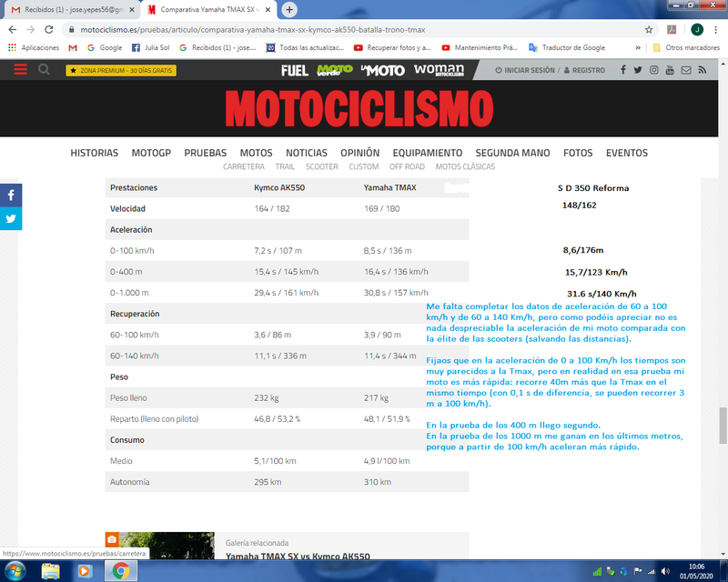Open Windows Start button
Viewport: 728px width, 582px height.
pyautogui.click(x=15, y=571)
